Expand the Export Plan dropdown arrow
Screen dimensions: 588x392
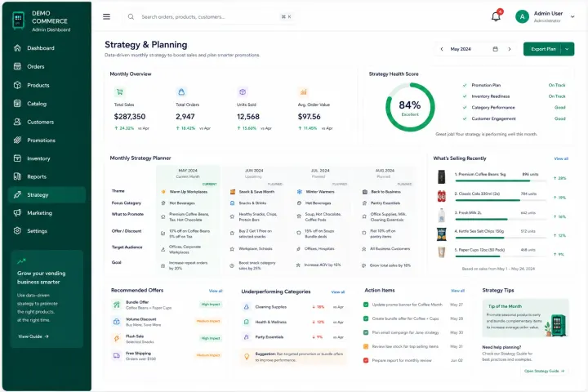(x=568, y=49)
